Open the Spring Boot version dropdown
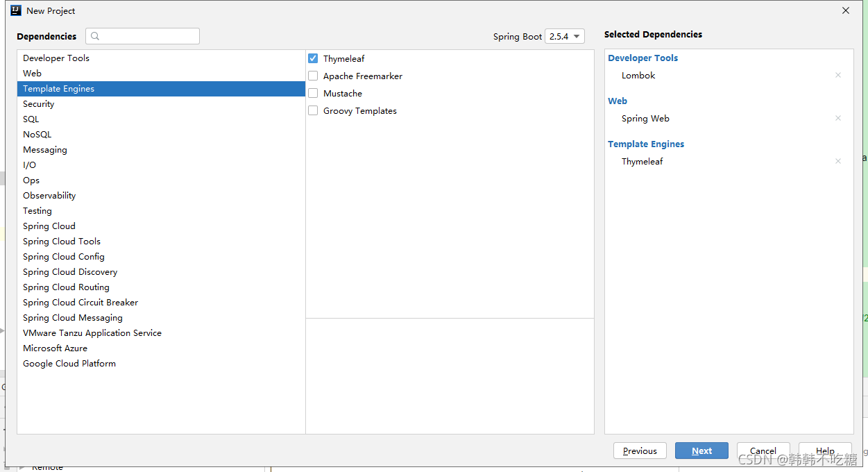This screenshot has width=868, height=472. pos(565,36)
